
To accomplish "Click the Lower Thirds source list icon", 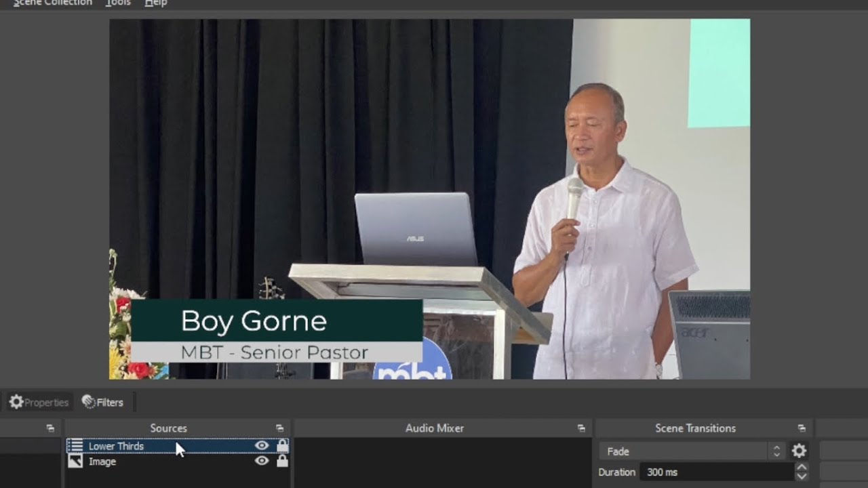I will (75, 446).
